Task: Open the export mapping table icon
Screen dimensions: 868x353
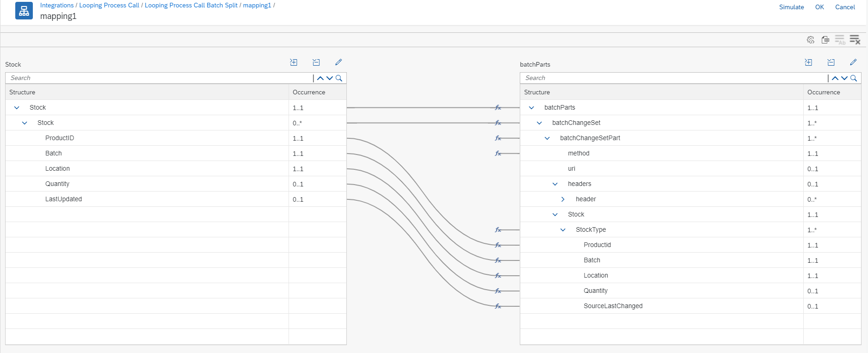Action: [x=825, y=40]
